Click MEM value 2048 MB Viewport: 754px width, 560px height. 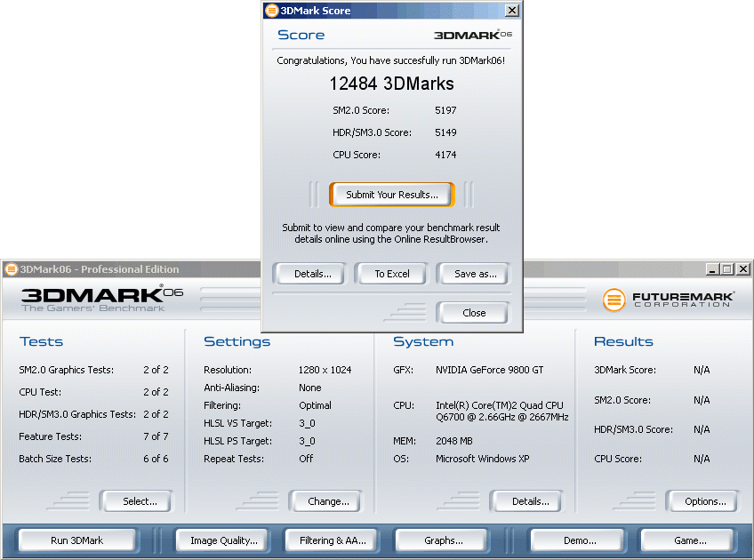(454, 441)
